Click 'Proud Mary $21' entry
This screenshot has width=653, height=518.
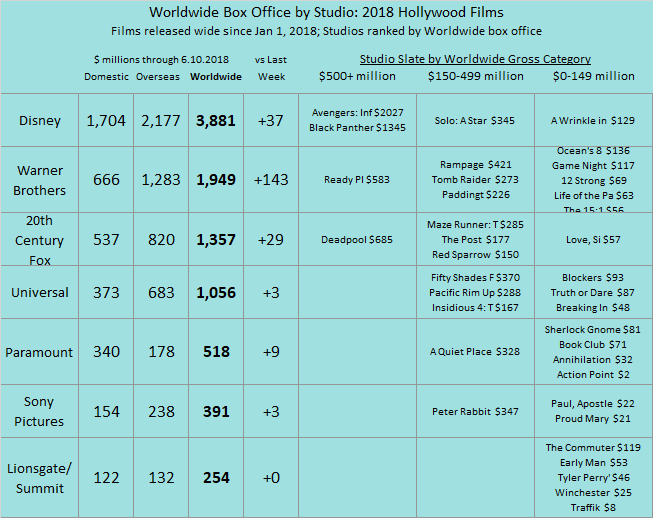point(593,419)
